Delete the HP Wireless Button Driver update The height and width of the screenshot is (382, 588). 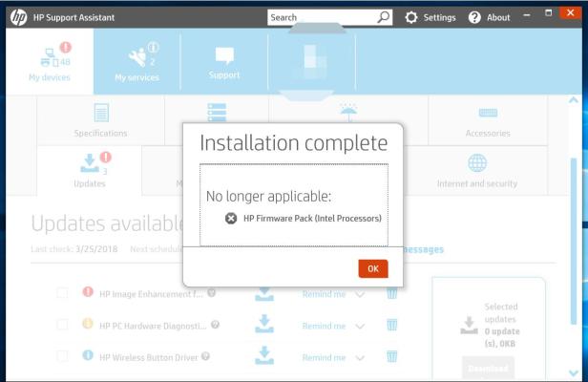(x=389, y=356)
